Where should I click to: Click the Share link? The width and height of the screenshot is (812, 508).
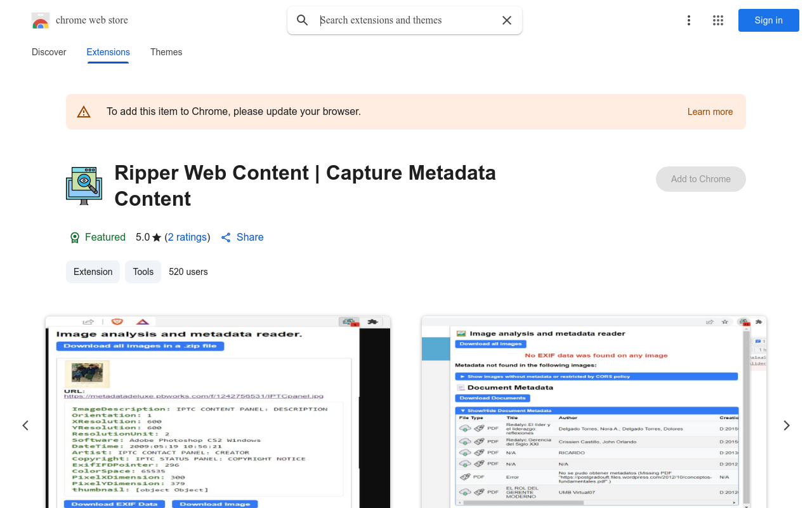click(x=242, y=237)
